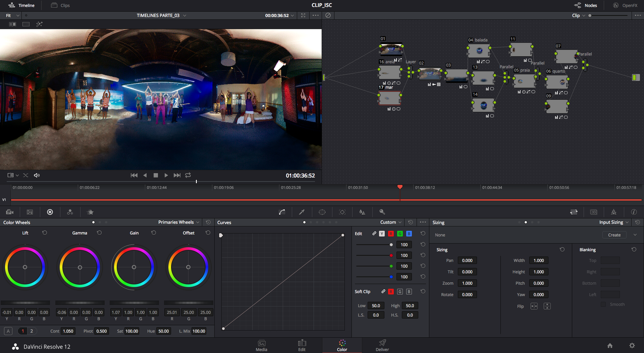Click the Gain master wheel slider
This screenshot has width=644, height=353.
coord(134,303)
